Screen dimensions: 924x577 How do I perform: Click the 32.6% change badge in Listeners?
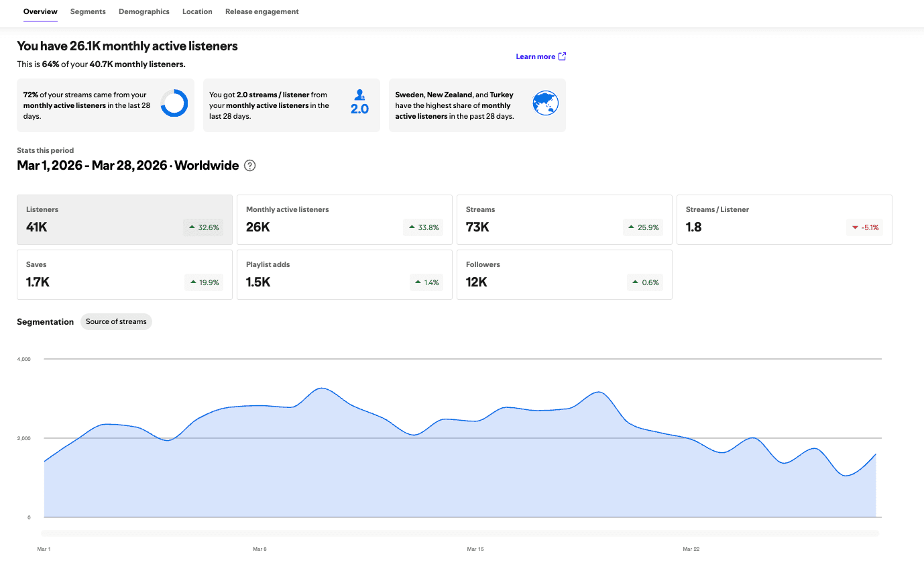[x=204, y=227]
